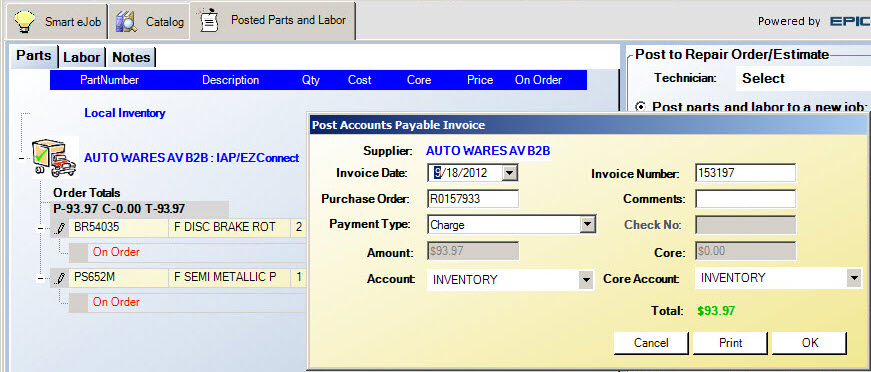This screenshot has width=871, height=372.
Task: Open the Invoice Date calendar dropdown
Action: pyautogui.click(x=509, y=173)
